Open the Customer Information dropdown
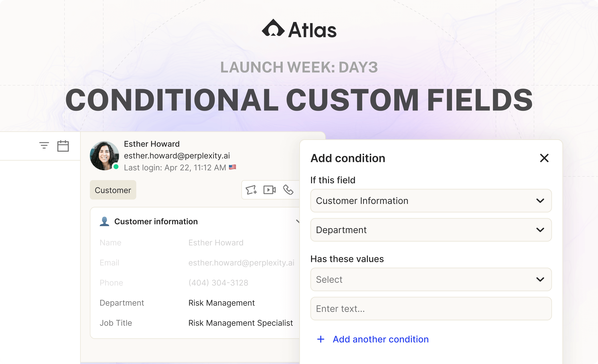 coord(431,201)
